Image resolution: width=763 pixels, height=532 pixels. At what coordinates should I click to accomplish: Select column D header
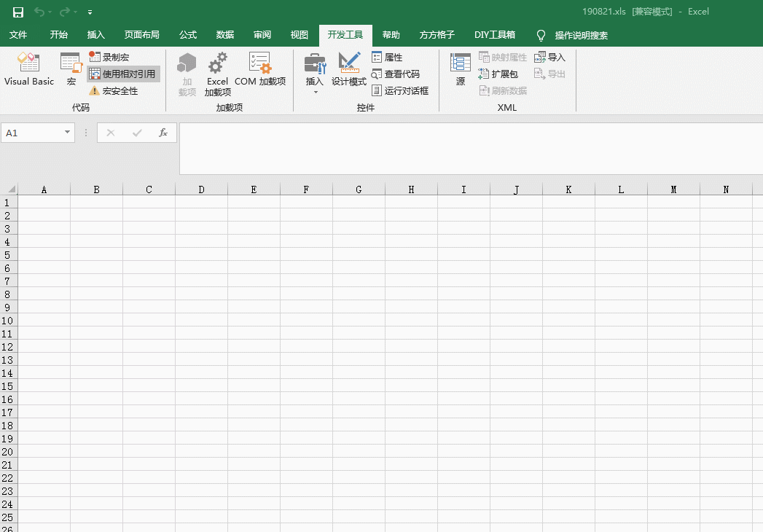point(201,189)
